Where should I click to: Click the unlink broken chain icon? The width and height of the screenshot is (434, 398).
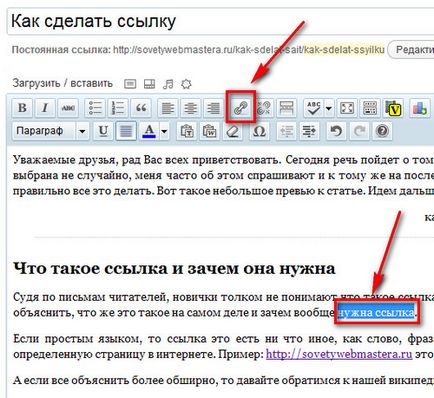(x=264, y=108)
